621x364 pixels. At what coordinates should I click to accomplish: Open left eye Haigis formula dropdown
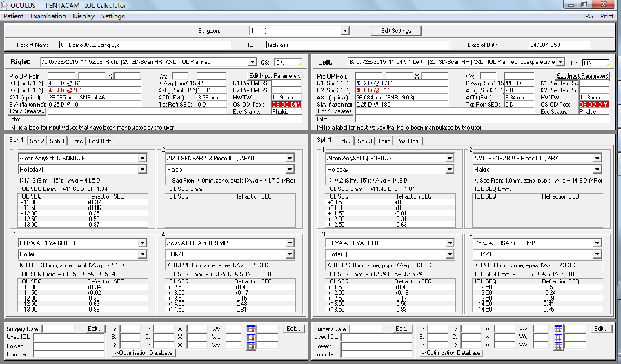click(598, 170)
